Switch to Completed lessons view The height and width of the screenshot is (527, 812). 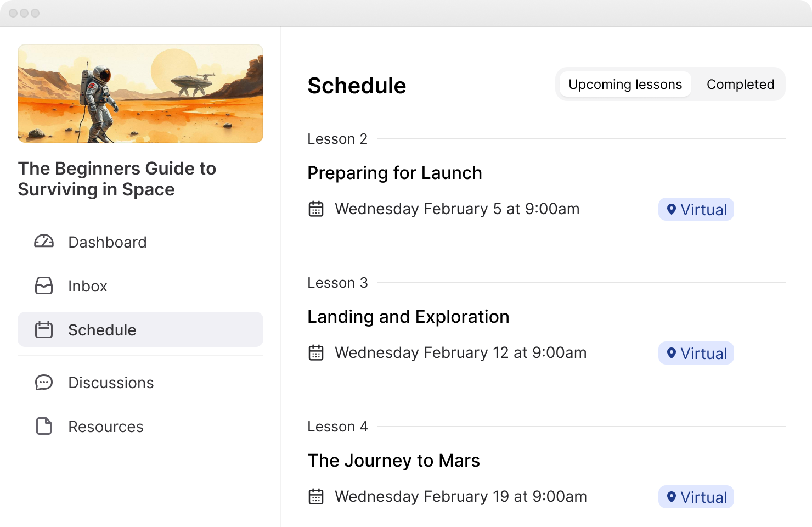tap(740, 85)
